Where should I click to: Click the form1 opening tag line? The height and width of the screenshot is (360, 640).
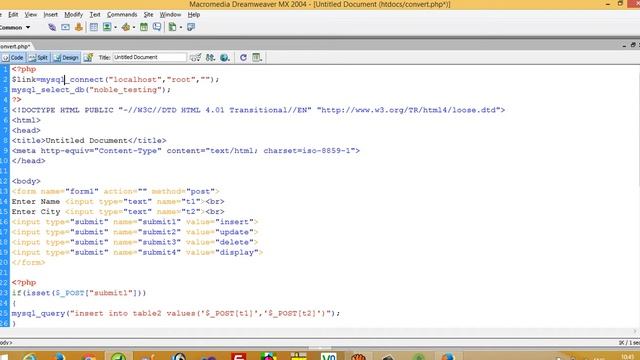[116, 191]
